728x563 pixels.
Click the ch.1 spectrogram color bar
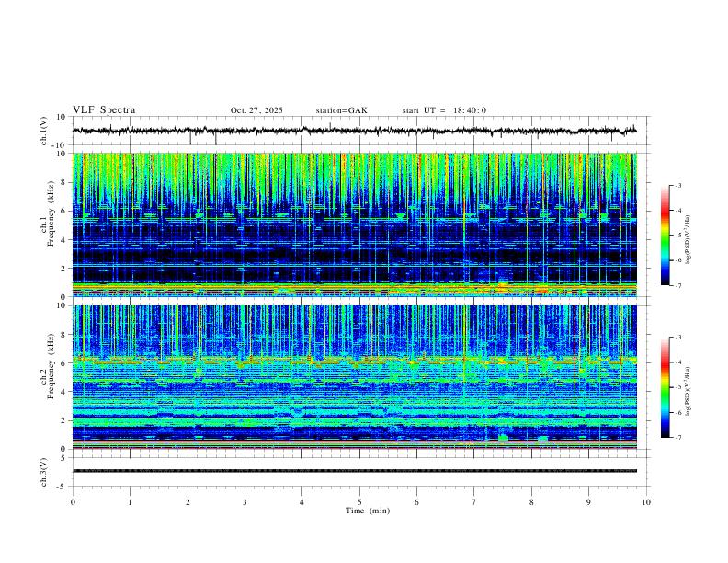(x=665, y=236)
